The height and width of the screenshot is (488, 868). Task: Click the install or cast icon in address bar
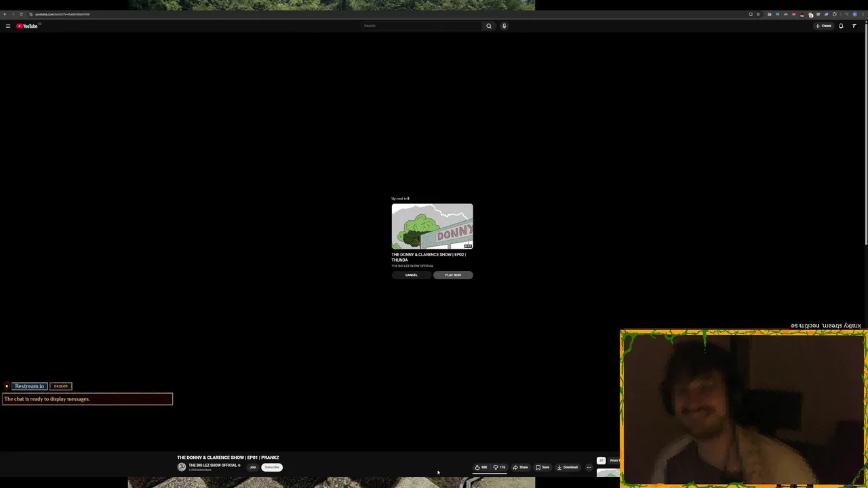750,14
